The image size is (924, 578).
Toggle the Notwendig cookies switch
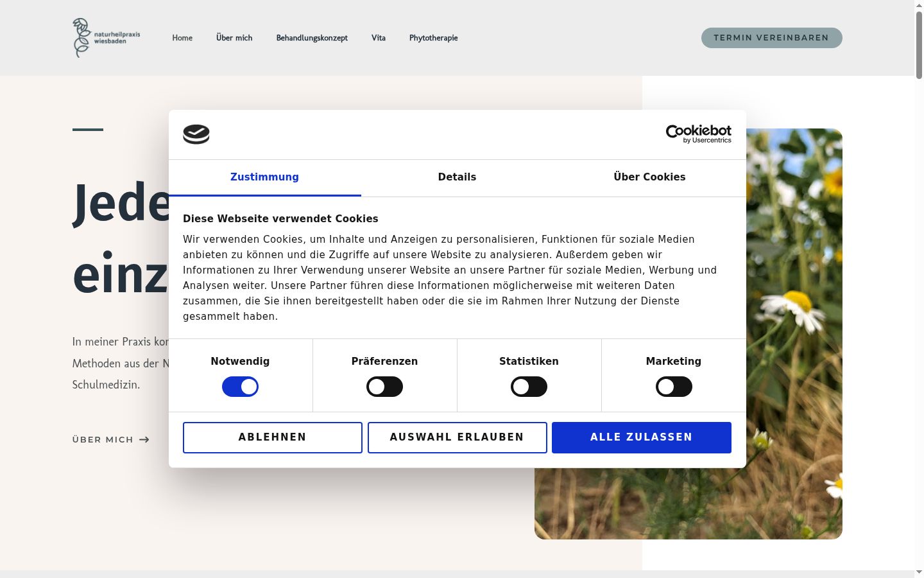point(240,387)
